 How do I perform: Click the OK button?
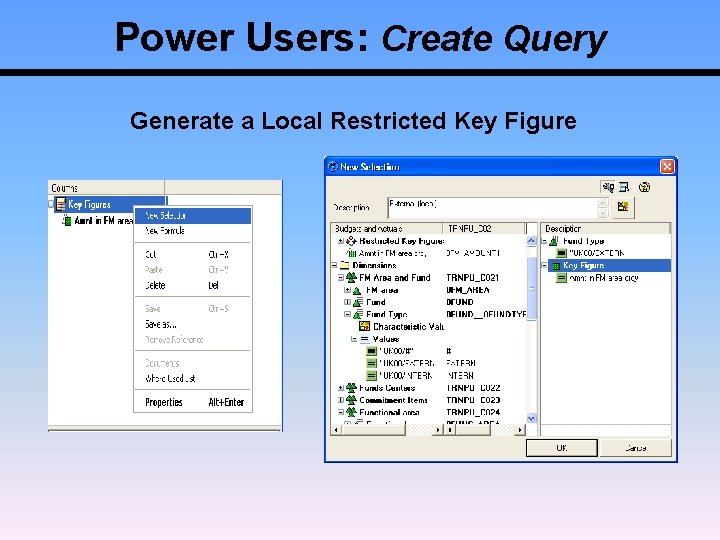point(562,448)
